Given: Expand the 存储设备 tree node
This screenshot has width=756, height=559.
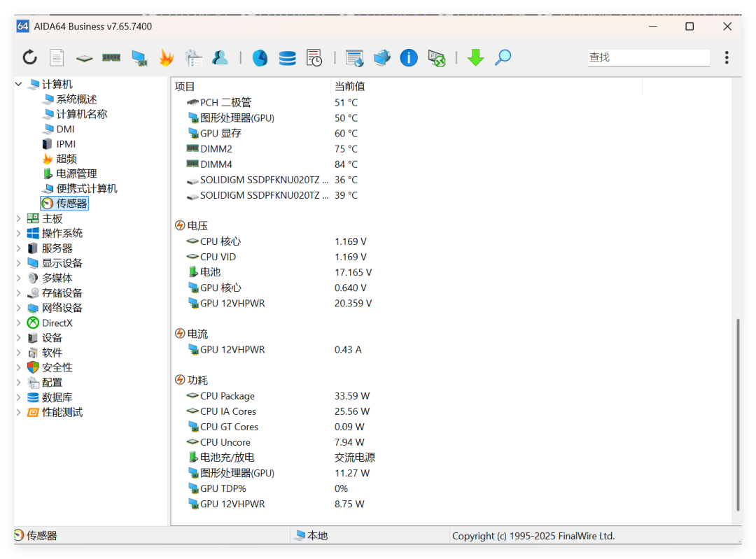Looking at the screenshot, I should 18,293.
